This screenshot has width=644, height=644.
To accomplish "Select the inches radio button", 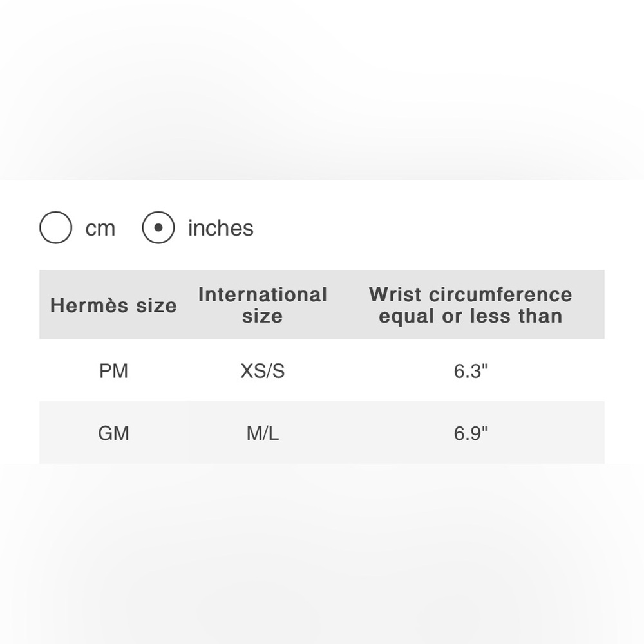I will pyautogui.click(x=160, y=227).
